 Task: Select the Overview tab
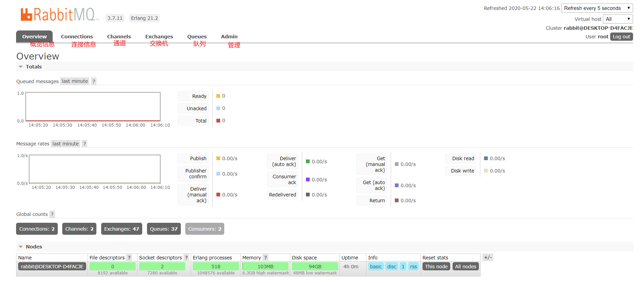[35, 37]
